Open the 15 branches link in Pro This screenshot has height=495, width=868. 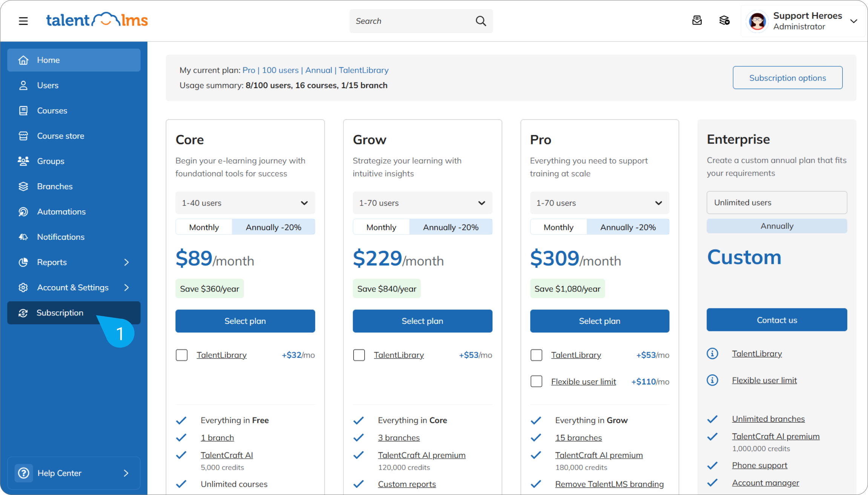click(x=578, y=438)
